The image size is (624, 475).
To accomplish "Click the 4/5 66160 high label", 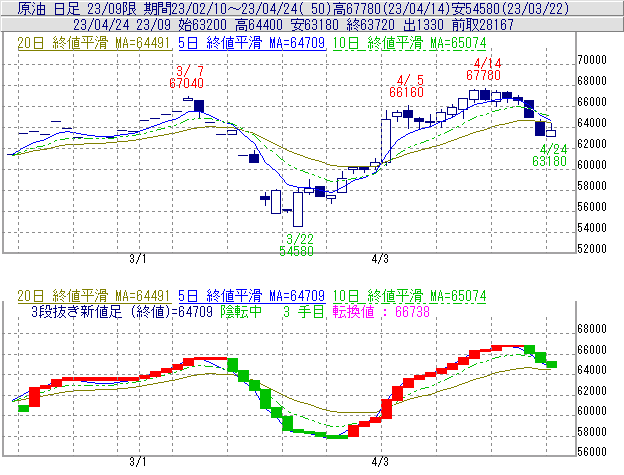I will pos(406,86).
